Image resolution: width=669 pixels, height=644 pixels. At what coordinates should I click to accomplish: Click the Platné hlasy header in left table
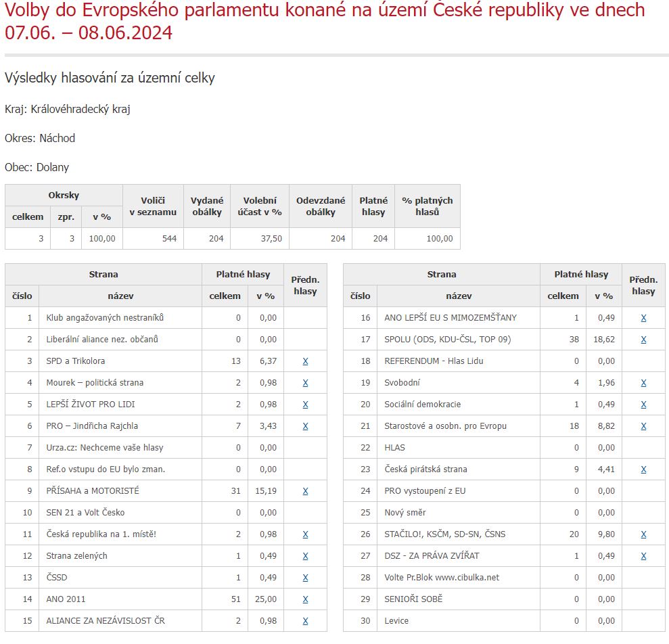[x=243, y=275]
